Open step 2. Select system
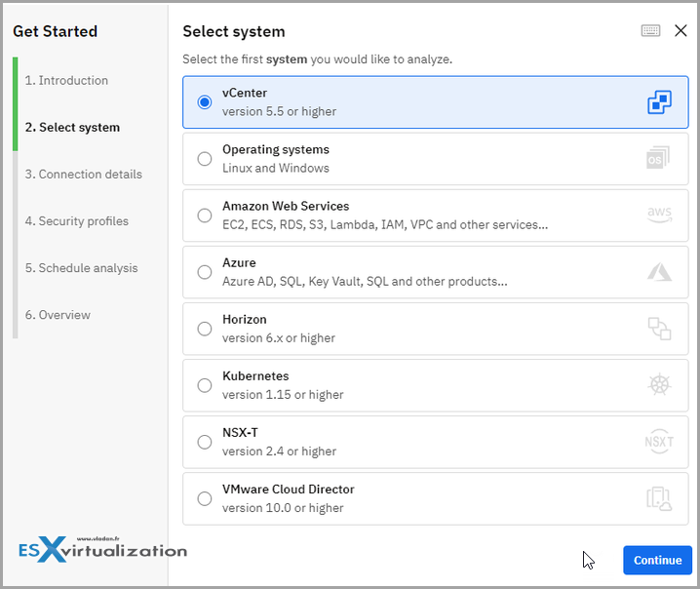Image resolution: width=700 pixels, height=589 pixels. tap(72, 128)
